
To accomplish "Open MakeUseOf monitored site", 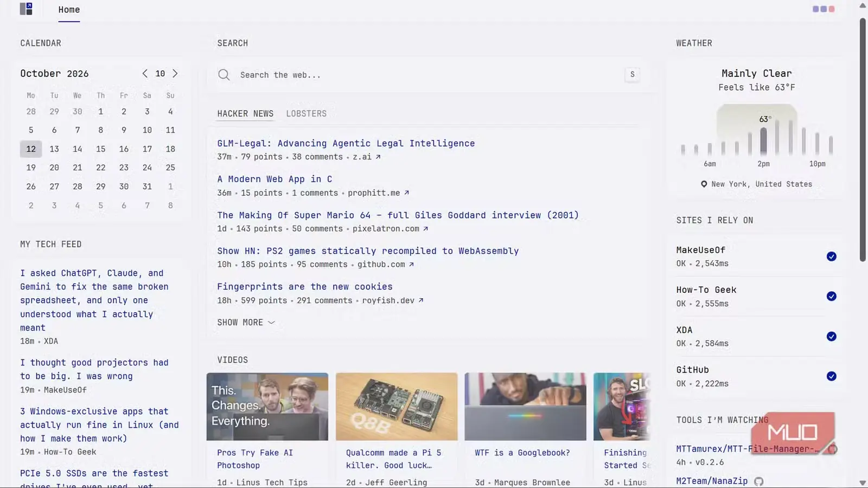I will pyautogui.click(x=700, y=250).
